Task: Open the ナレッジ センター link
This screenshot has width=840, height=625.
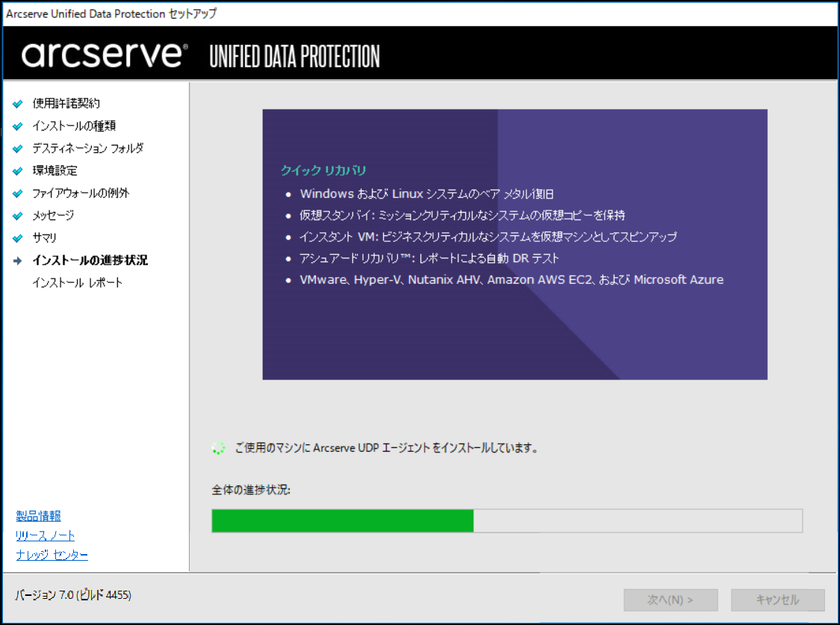Action: (52, 555)
